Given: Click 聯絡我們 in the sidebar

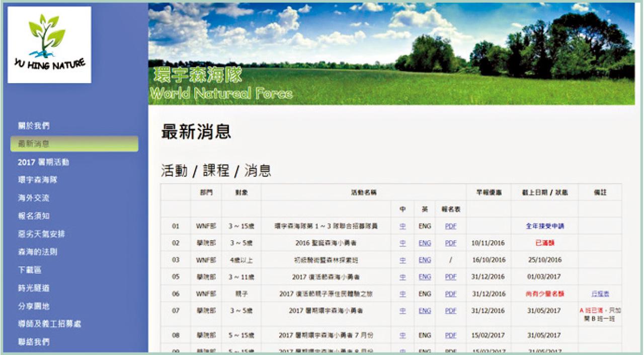Looking at the screenshot, I should click(x=34, y=342).
